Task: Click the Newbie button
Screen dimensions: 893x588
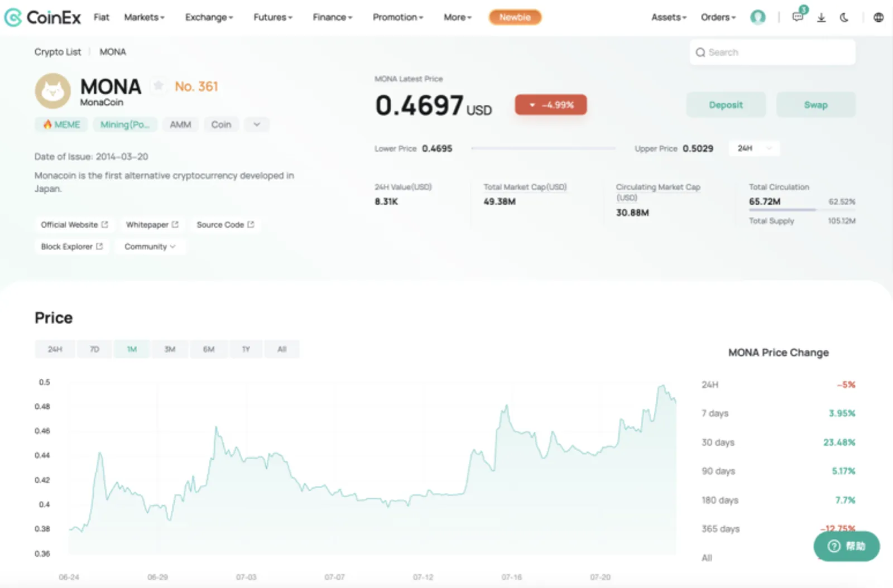Action: 515,17
